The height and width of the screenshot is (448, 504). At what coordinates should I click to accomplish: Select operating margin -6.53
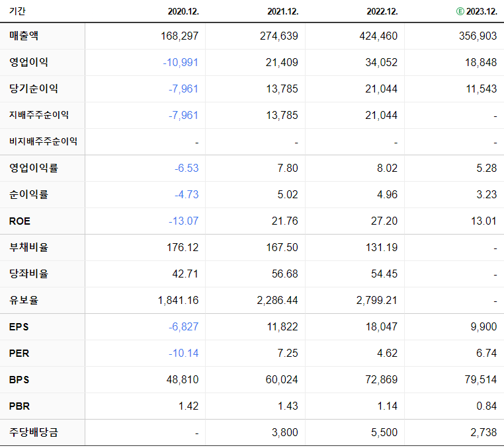tap(187, 168)
